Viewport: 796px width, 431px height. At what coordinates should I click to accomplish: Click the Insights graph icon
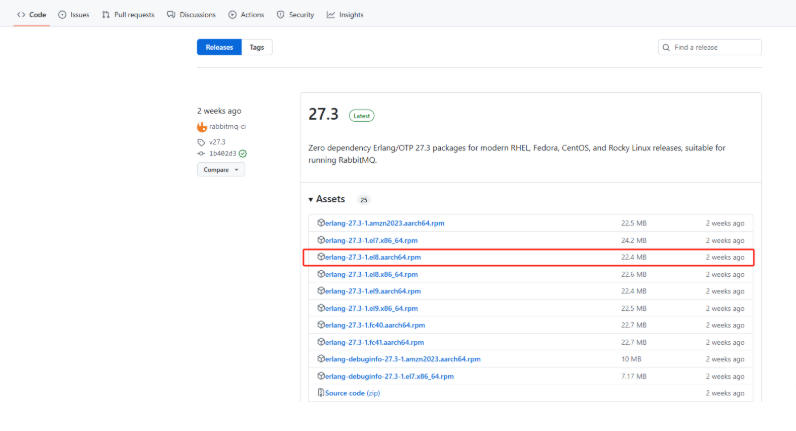pos(330,15)
